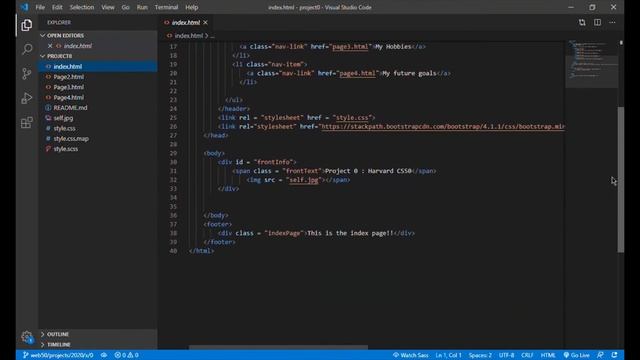Image resolution: width=640 pixels, height=360 pixels.
Task: Open the Run menu
Action: coord(142,7)
